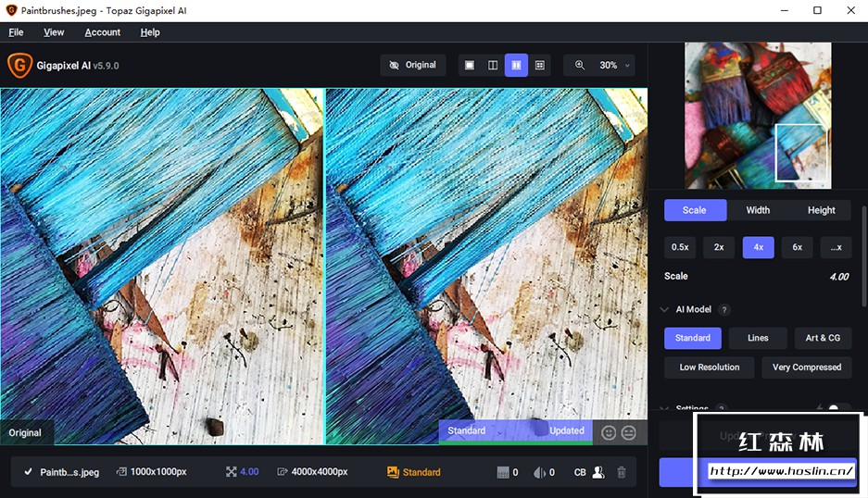868x498 pixels.
Task: Click the green processing progress bar
Action: [515, 442]
